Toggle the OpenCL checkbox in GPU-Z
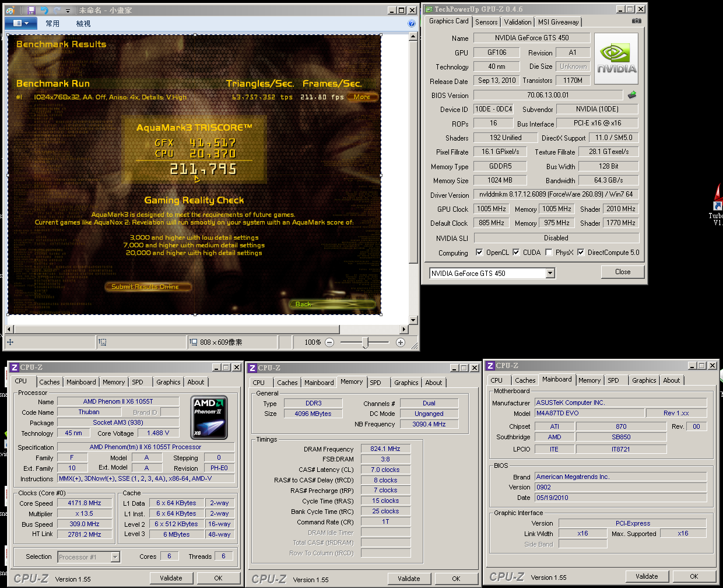 tap(479, 253)
